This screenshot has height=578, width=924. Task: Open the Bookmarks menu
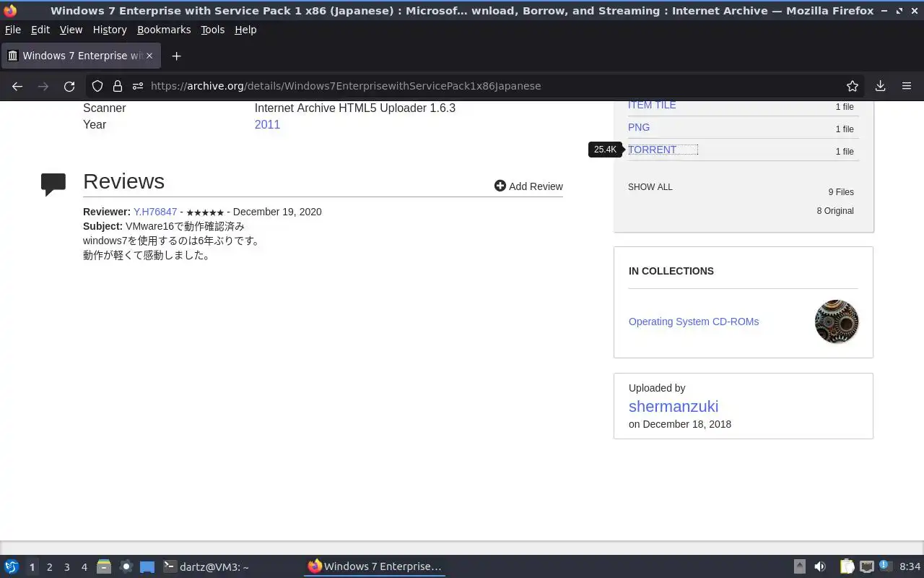[x=164, y=30]
